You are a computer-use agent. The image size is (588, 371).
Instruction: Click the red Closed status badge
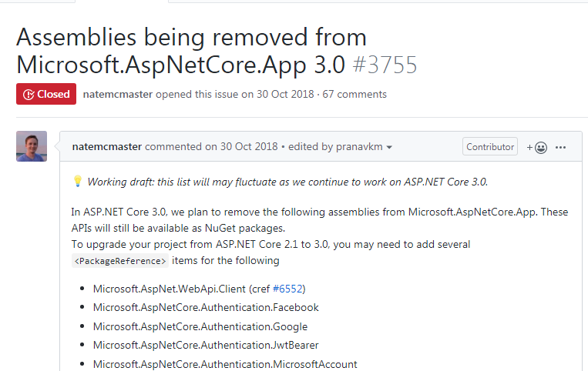click(46, 94)
